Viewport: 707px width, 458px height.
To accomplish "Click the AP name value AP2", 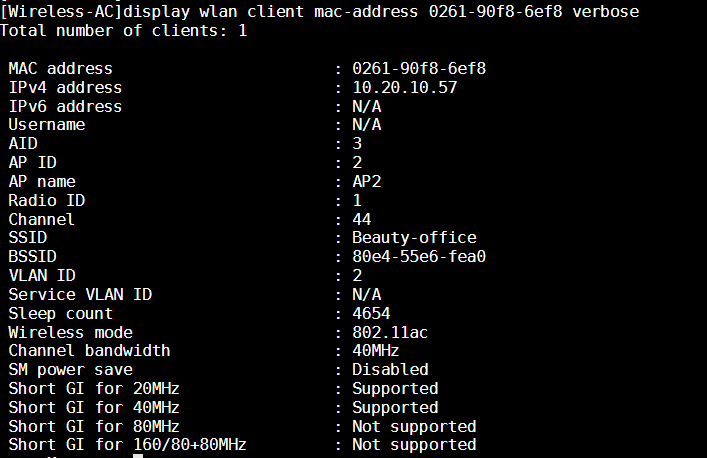I will [367, 181].
